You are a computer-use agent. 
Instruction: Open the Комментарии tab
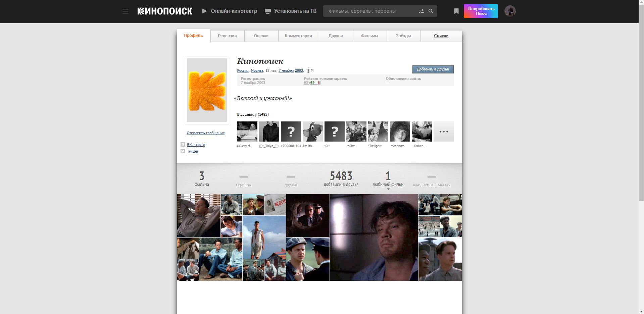pos(298,36)
